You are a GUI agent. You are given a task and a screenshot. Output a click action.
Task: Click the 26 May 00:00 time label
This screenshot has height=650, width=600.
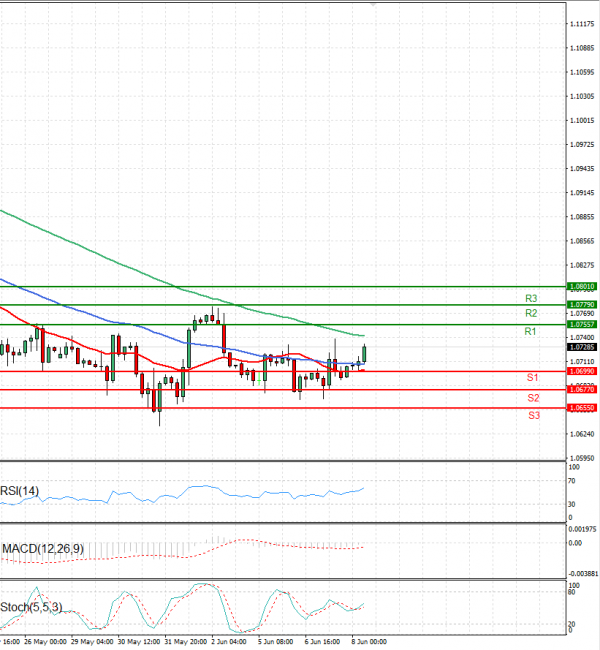[x=45, y=642]
